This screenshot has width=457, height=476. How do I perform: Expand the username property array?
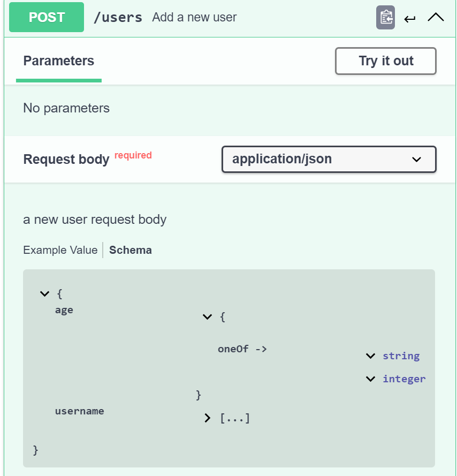[x=207, y=418]
